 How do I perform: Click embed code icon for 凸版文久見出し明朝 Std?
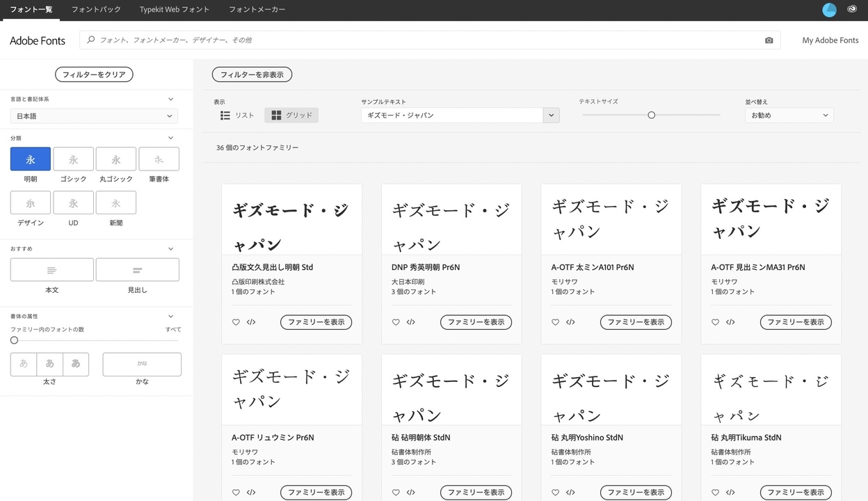tap(251, 322)
